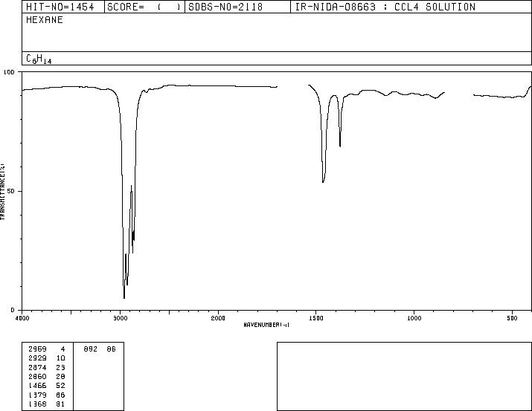
Task: Select the IR-NIDA-08663 : CCL4 SOLUTION label
Action: coord(385,7)
